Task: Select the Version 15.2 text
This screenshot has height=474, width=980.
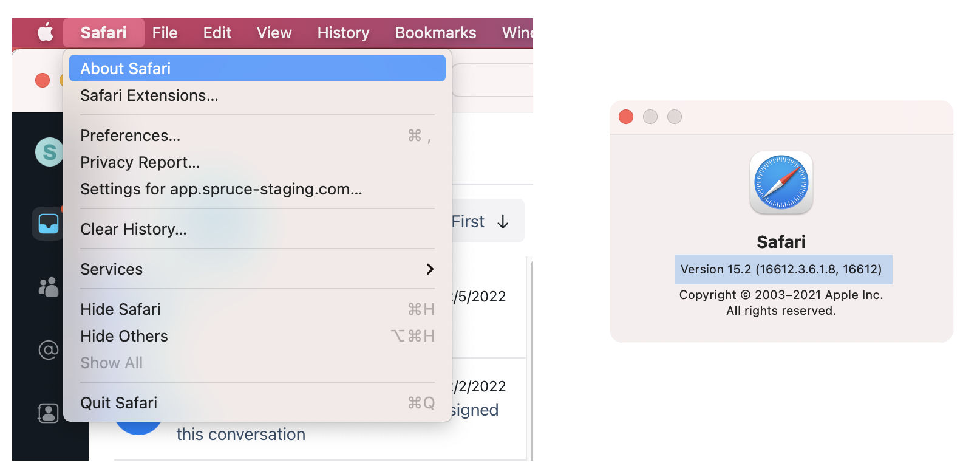Action: [x=781, y=269]
